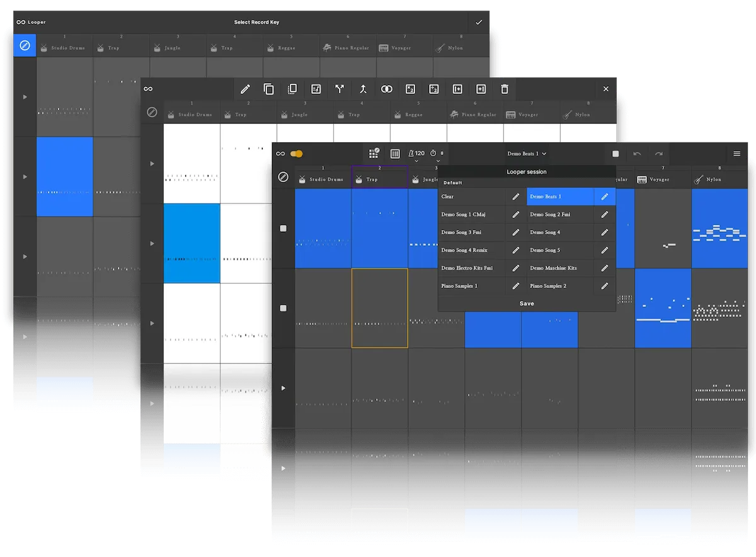Click the circle-slash icon in middle window
The width and height of the screenshot is (756, 557).
tap(152, 112)
